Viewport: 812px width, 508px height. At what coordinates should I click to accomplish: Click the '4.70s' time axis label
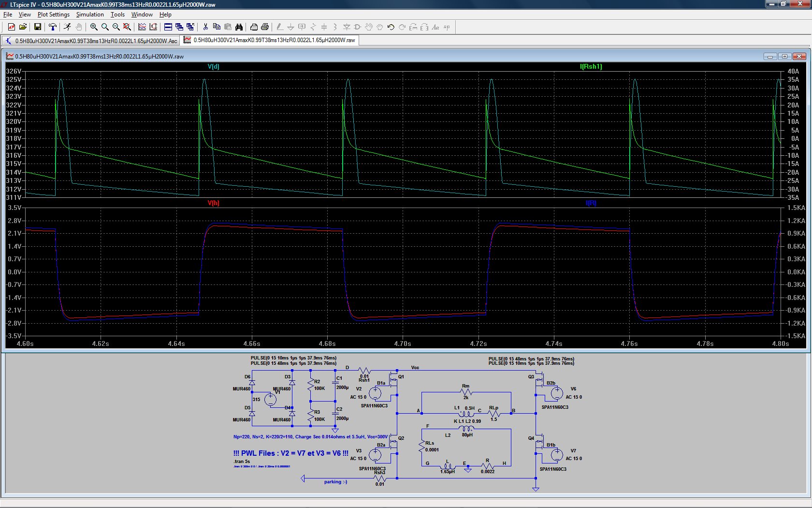pyautogui.click(x=403, y=344)
